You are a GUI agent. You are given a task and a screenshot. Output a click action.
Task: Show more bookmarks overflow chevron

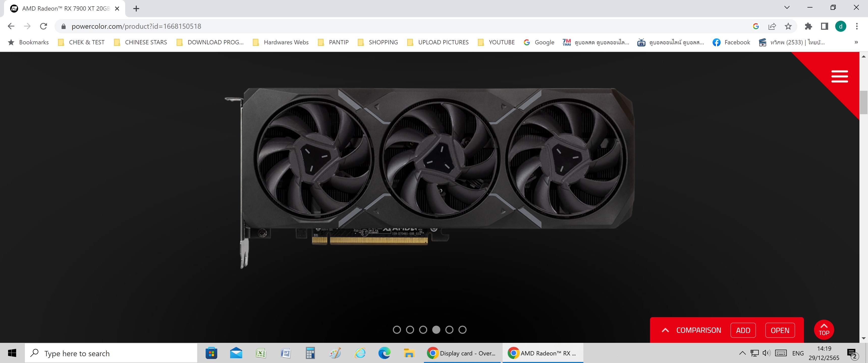tap(856, 42)
